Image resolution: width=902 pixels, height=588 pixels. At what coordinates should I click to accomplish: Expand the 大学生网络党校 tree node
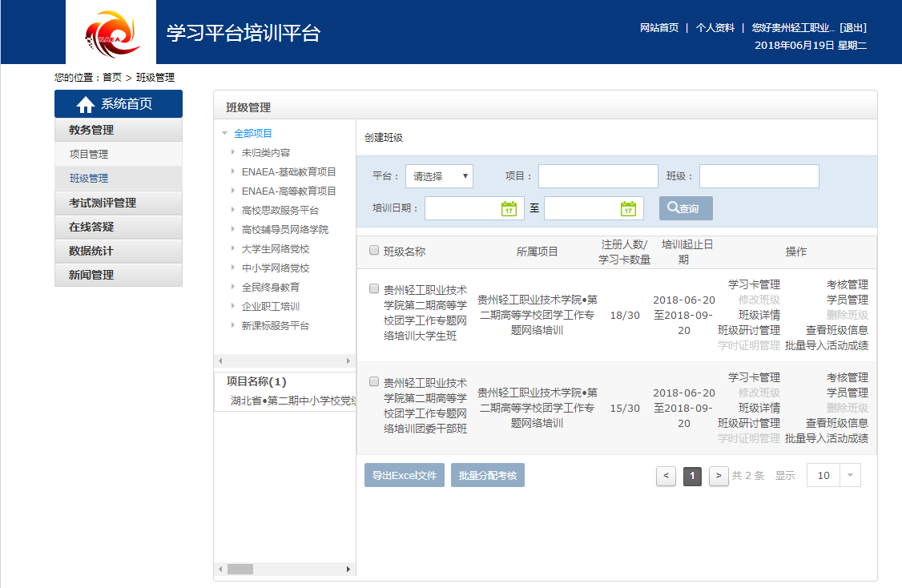(233, 248)
